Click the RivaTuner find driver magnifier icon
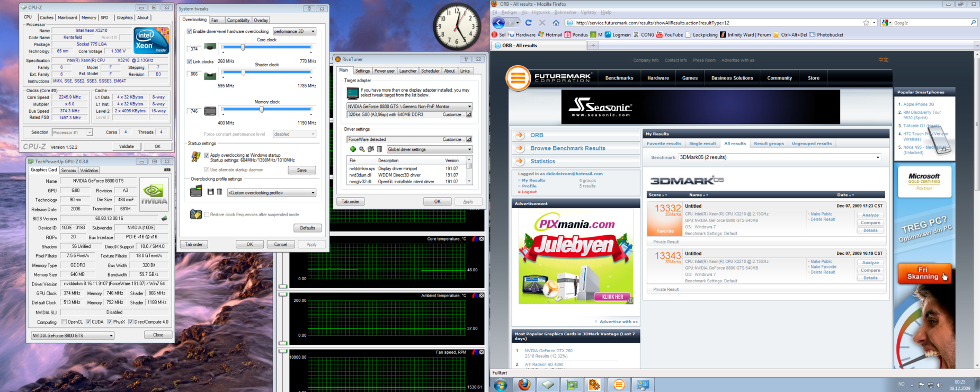This screenshot has height=392, width=980. (362, 149)
